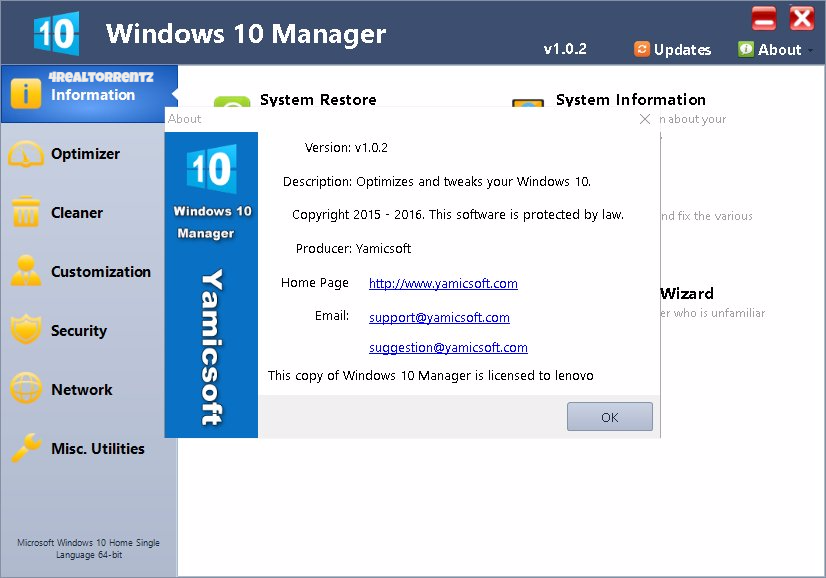Click the Wizard heading behind dialog

687,293
